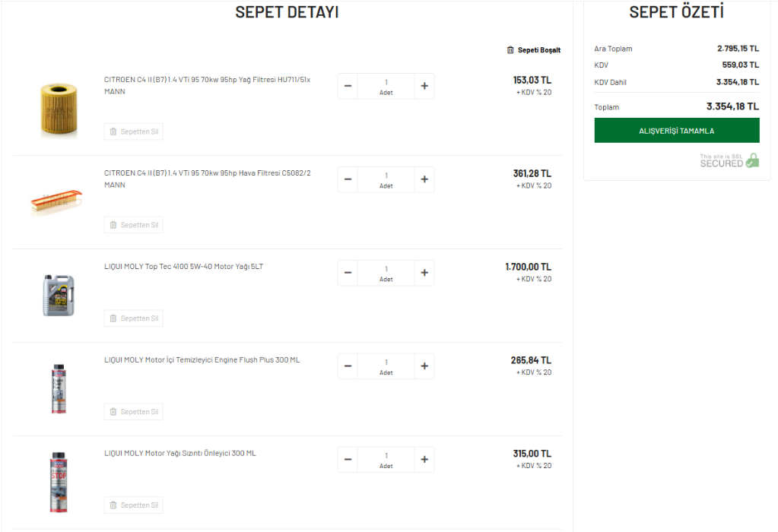
Task: Click quantity field of Hava Filtresi item
Action: 386,179
